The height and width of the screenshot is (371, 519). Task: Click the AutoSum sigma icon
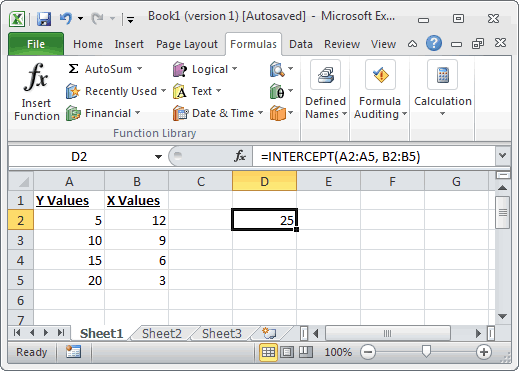(x=73, y=69)
